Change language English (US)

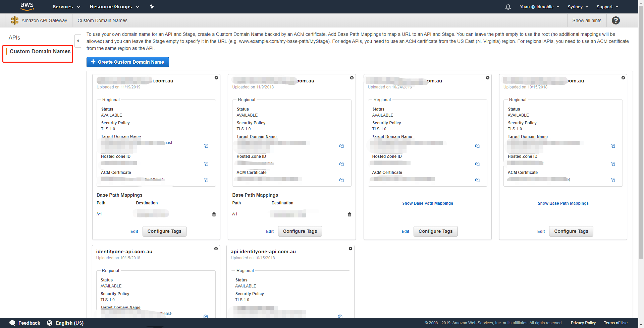(x=65, y=323)
